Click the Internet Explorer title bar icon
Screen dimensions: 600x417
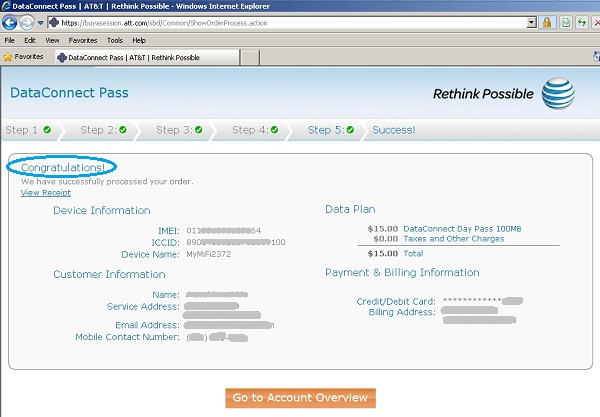(6, 6)
